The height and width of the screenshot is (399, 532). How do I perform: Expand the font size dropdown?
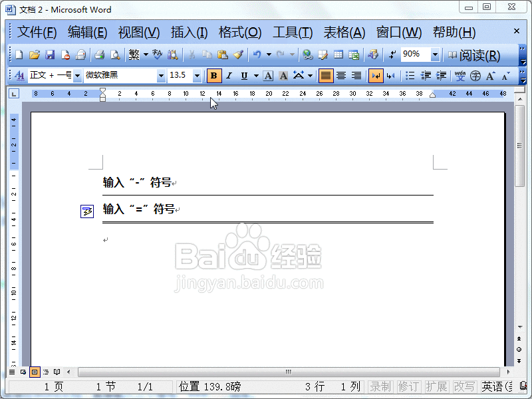(x=197, y=76)
